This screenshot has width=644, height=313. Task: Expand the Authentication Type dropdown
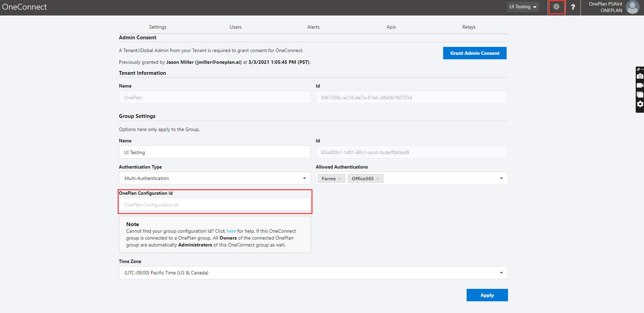[x=304, y=178]
